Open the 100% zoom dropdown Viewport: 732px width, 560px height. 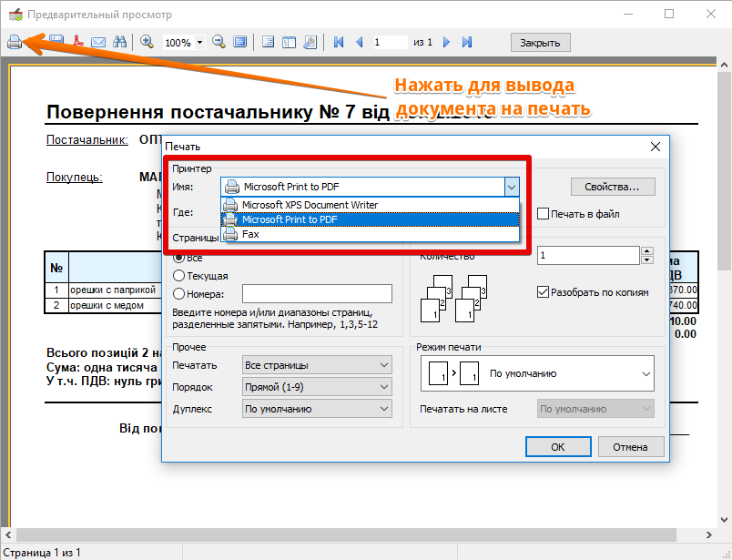[199, 43]
